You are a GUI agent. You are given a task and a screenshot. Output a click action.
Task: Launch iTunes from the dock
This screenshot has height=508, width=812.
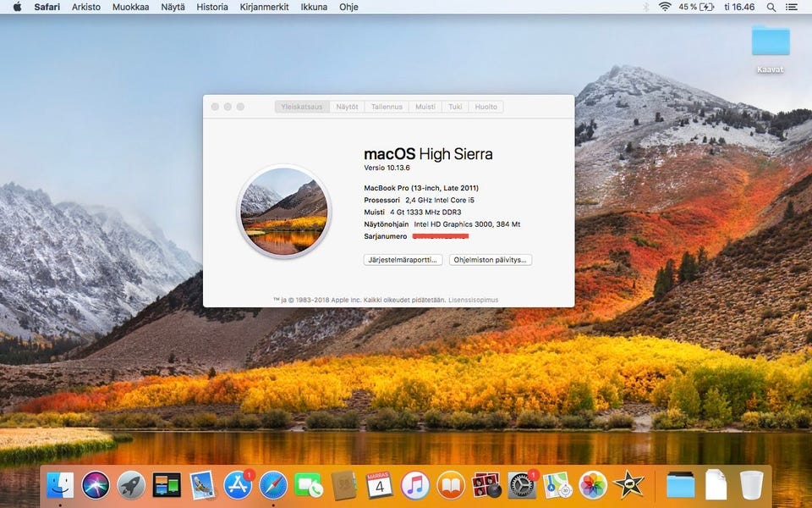(415, 485)
